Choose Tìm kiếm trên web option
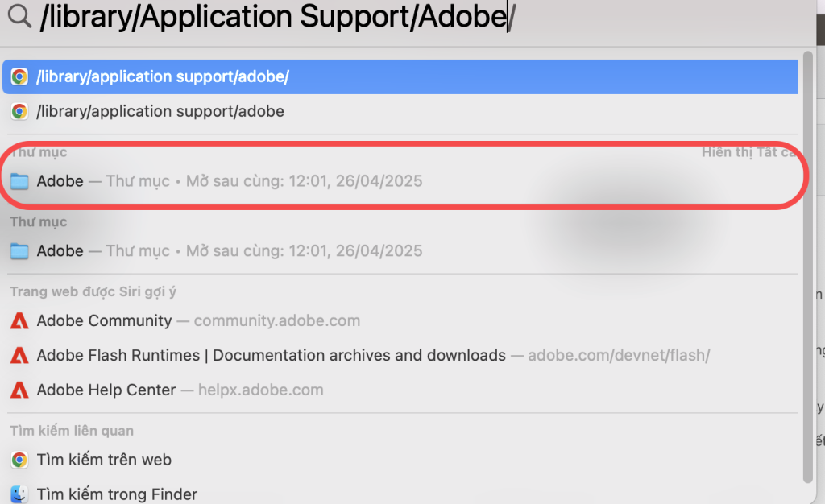Viewport: 825px width, 504px height. click(x=400, y=460)
